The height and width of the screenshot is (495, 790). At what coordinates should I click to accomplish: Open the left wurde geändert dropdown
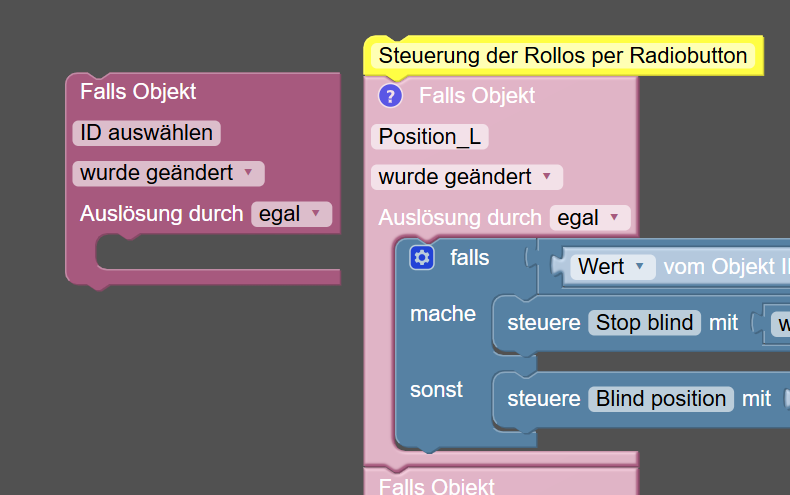[x=168, y=173]
